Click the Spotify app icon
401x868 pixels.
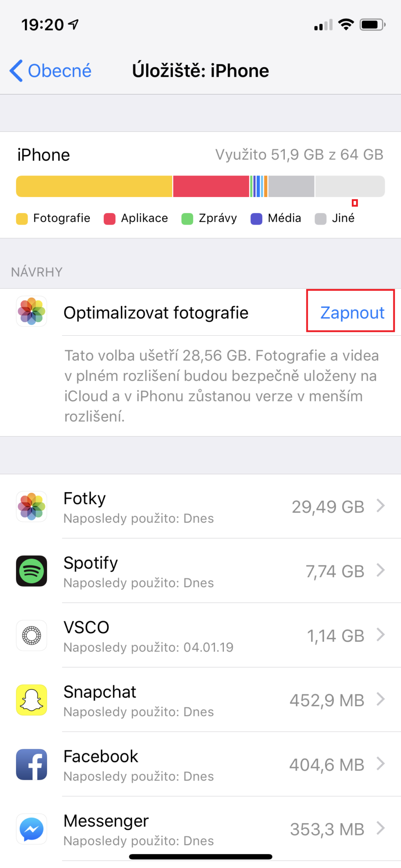(x=31, y=571)
